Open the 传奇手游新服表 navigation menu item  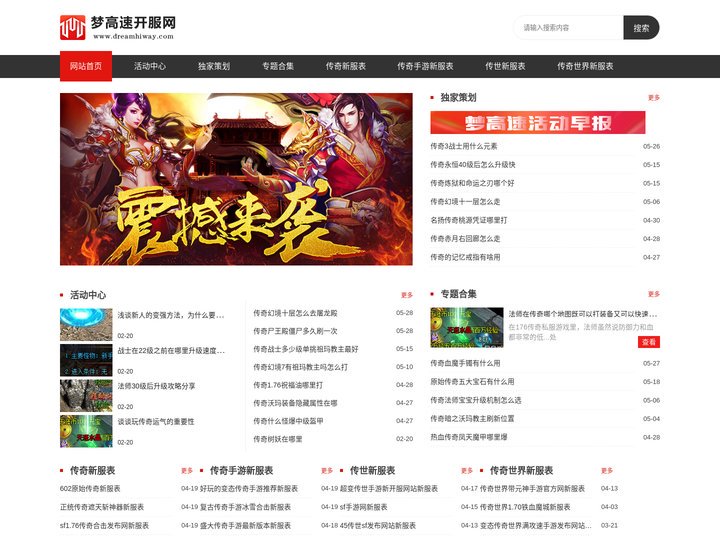(x=425, y=66)
